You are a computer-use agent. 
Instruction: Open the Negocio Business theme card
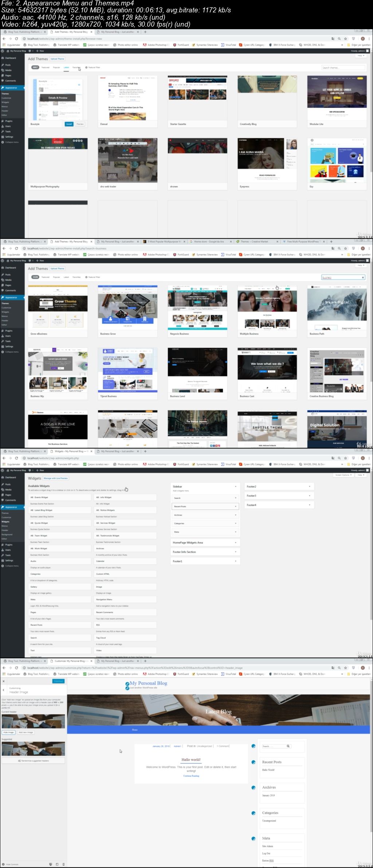coord(197,311)
